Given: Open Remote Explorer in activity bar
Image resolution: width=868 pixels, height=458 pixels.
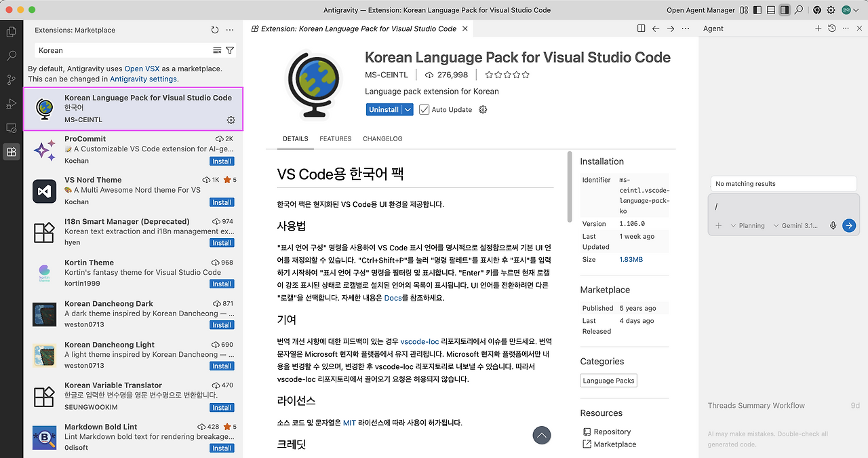Looking at the screenshot, I should click(11, 128).
